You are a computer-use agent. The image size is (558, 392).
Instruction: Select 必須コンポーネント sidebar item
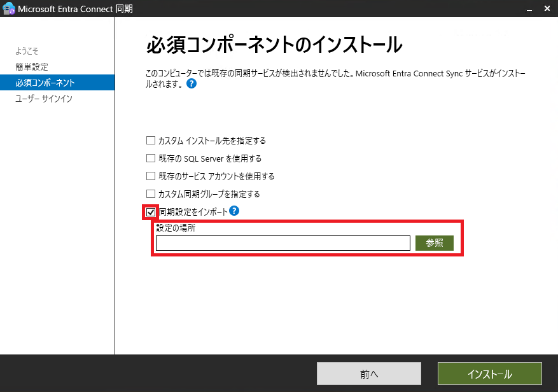(57, 82)
